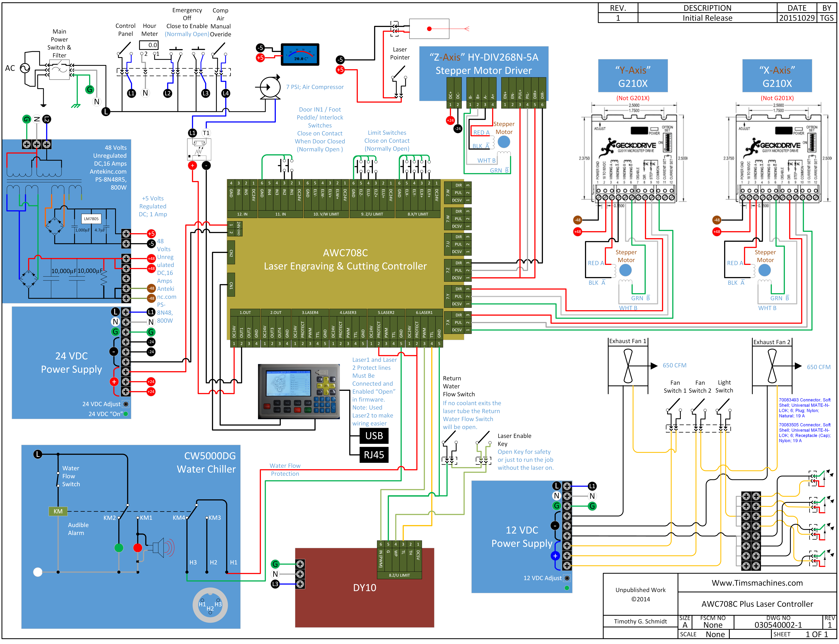Click the LM7805 regulator component

(91, 219)
